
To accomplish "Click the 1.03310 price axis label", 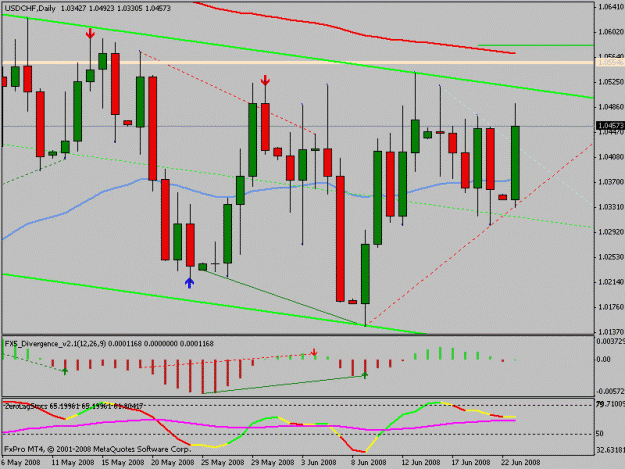I will tap(610, 207).
